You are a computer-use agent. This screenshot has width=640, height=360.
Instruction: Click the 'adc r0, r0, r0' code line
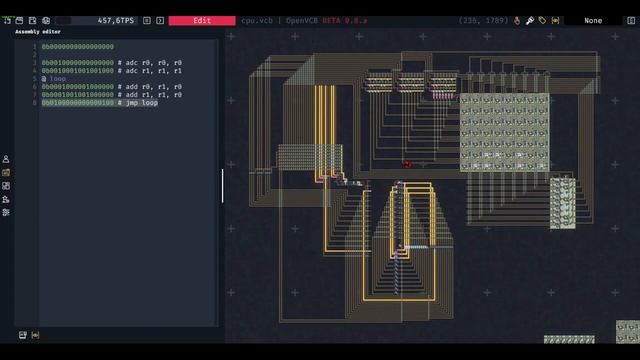pyautogui.click(x=111, y=63)
